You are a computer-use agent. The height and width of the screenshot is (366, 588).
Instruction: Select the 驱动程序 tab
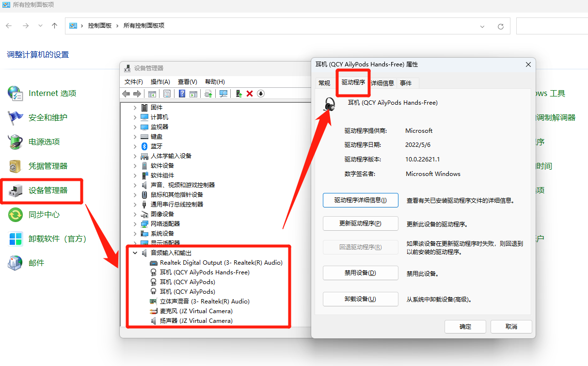coord(353,82)
